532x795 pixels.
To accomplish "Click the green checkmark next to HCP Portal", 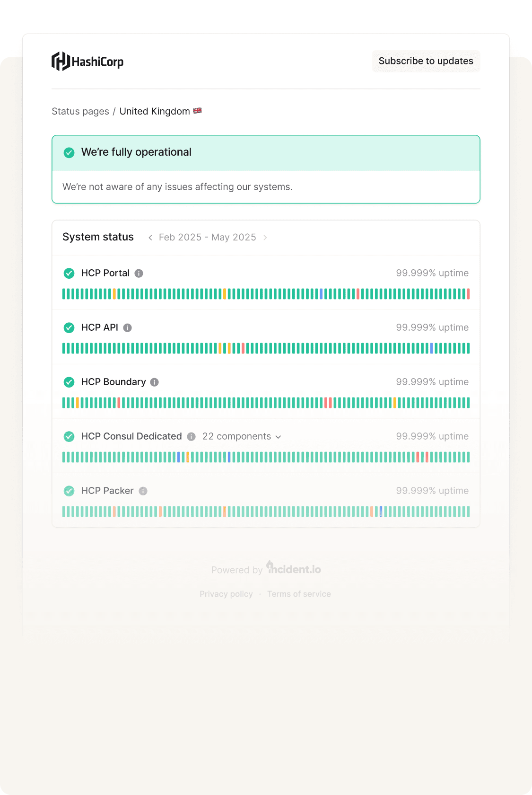I will click(x=69, y=273).
